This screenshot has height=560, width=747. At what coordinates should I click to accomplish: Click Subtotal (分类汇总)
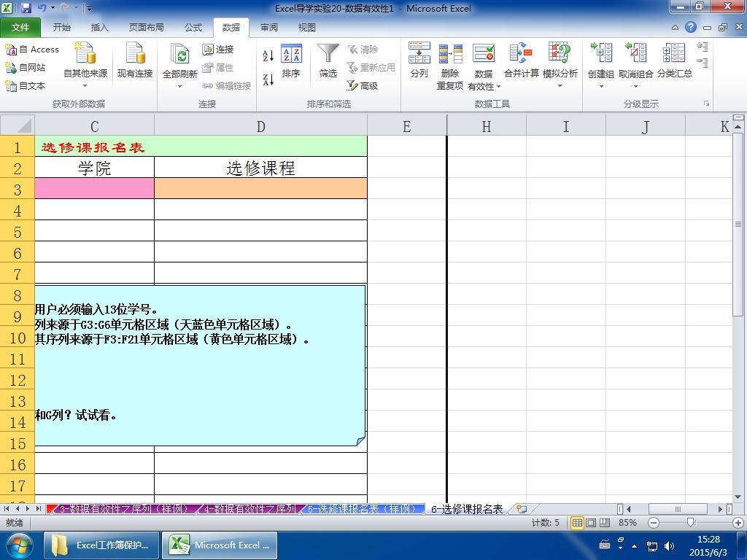pos(675,61)
